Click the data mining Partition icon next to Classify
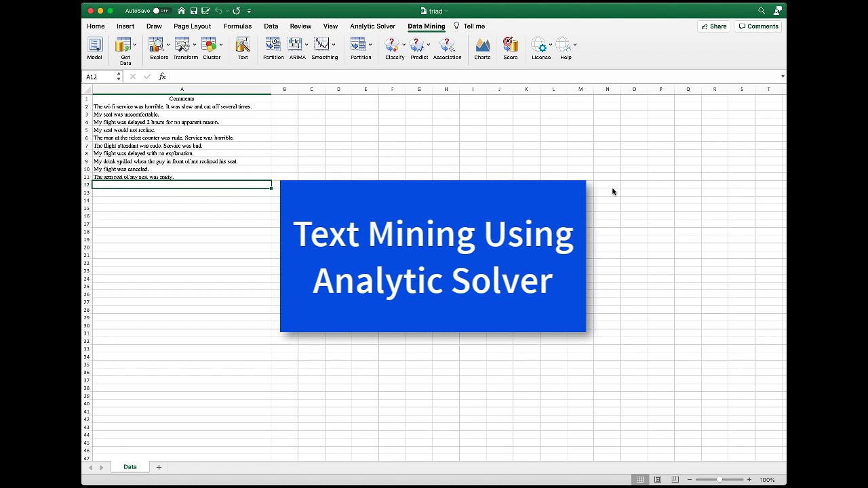 [x=358, y=45]
